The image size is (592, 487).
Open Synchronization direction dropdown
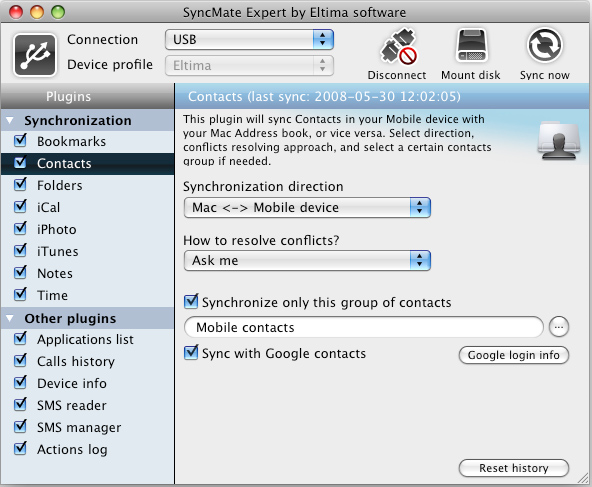(x=307, y=208)
